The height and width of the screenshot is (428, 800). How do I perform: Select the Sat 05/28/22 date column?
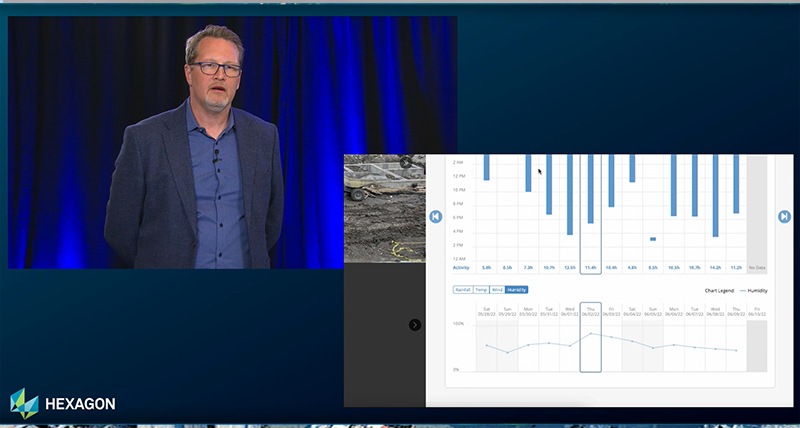coord(486,312)
